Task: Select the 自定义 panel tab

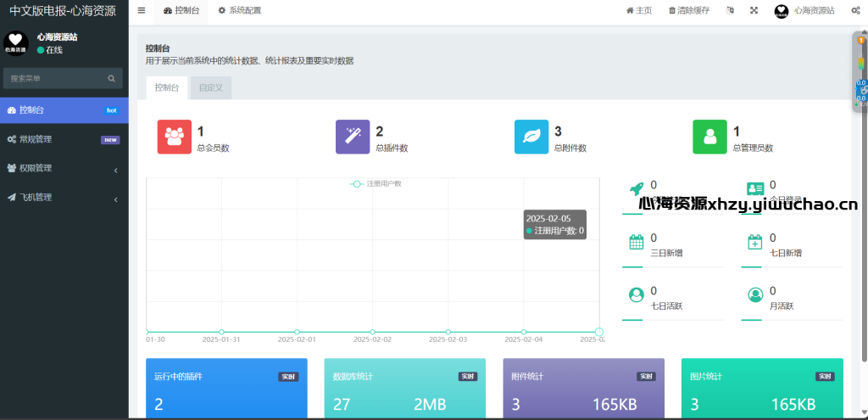Action: tap(211, 87)
